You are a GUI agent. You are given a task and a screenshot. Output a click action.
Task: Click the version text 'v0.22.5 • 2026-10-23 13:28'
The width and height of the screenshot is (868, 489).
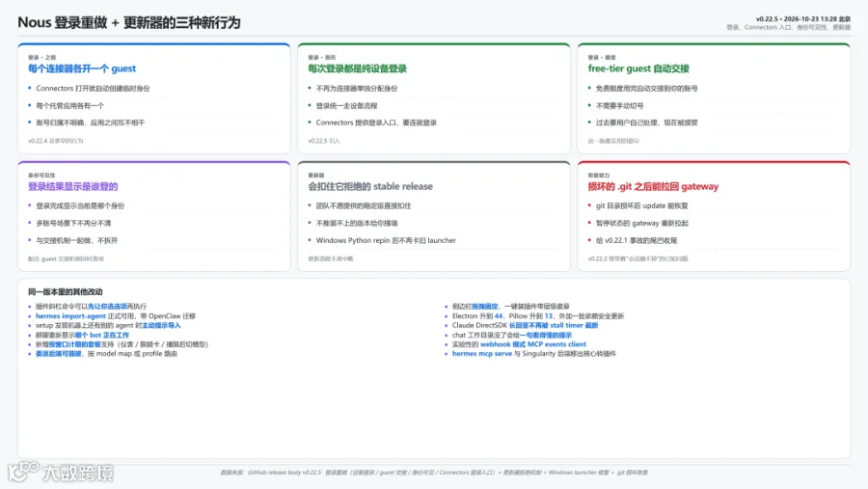click(796, 19)
